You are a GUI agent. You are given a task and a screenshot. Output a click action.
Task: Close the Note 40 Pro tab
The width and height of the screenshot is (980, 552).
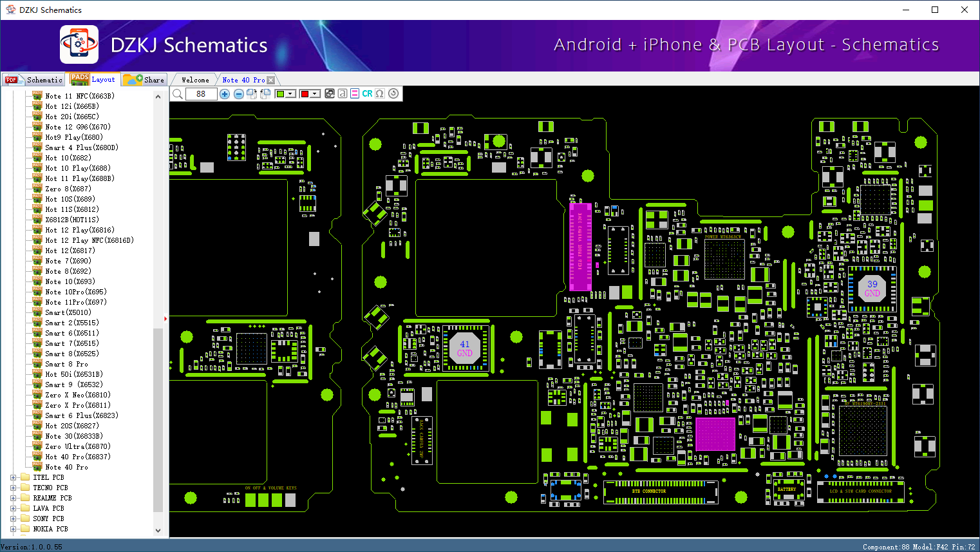click(x=271, y=81)
